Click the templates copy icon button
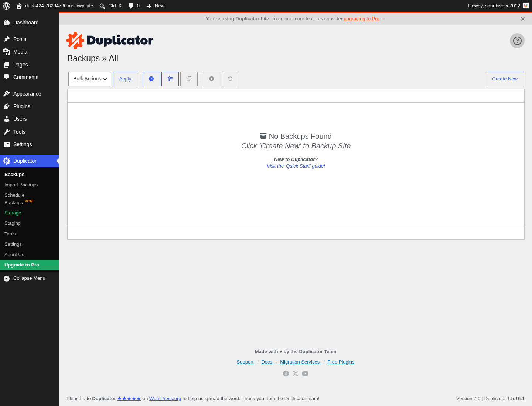The width and height of the screenshot is (532, 406). pyautogui.click(x=189, y=79)
